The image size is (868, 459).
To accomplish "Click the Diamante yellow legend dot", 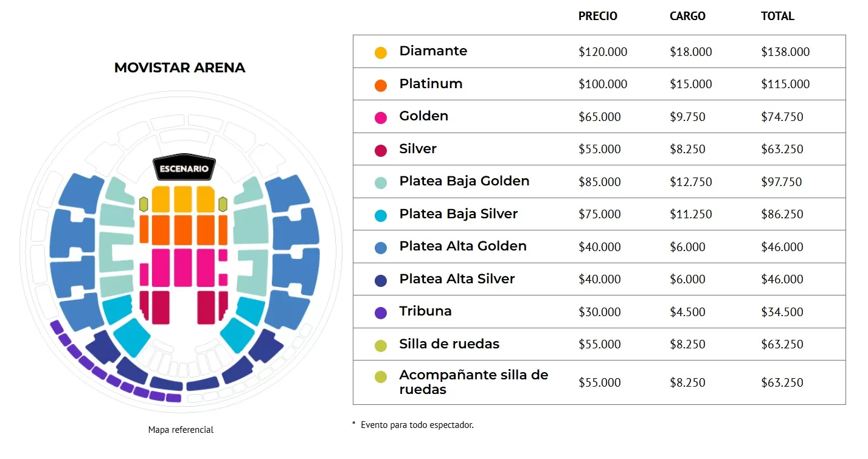I will (381, 53).
